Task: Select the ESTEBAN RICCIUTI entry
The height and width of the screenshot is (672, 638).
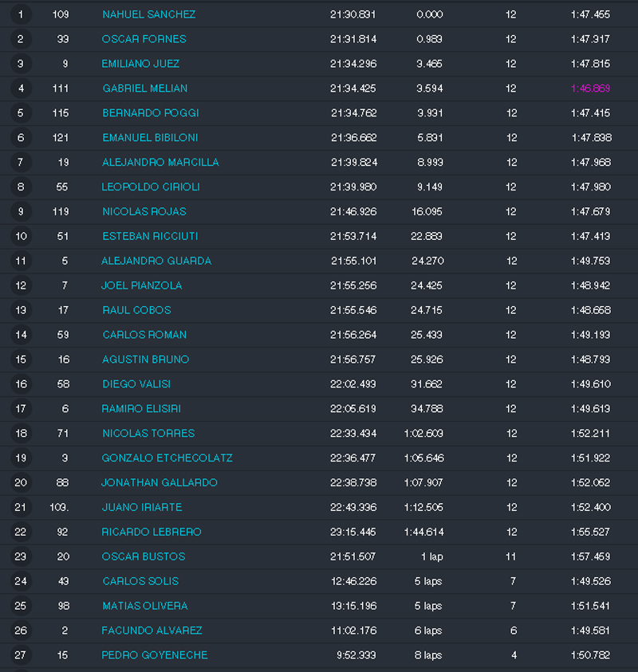Action: 150,236
